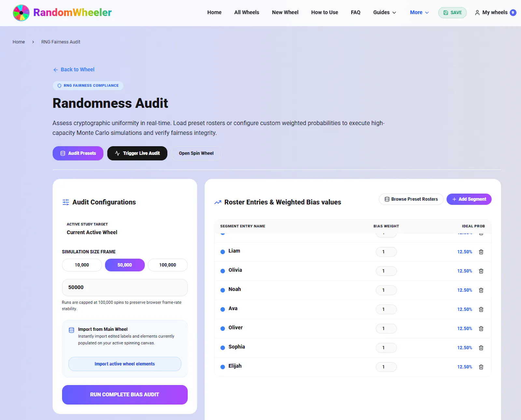
Task: Click the Home breadcrumb link
Action: (19, 42)
